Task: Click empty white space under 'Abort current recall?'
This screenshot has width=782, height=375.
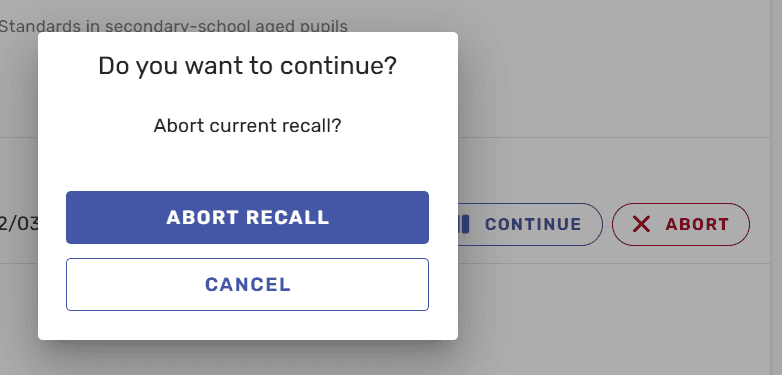Action: [247, 164]
